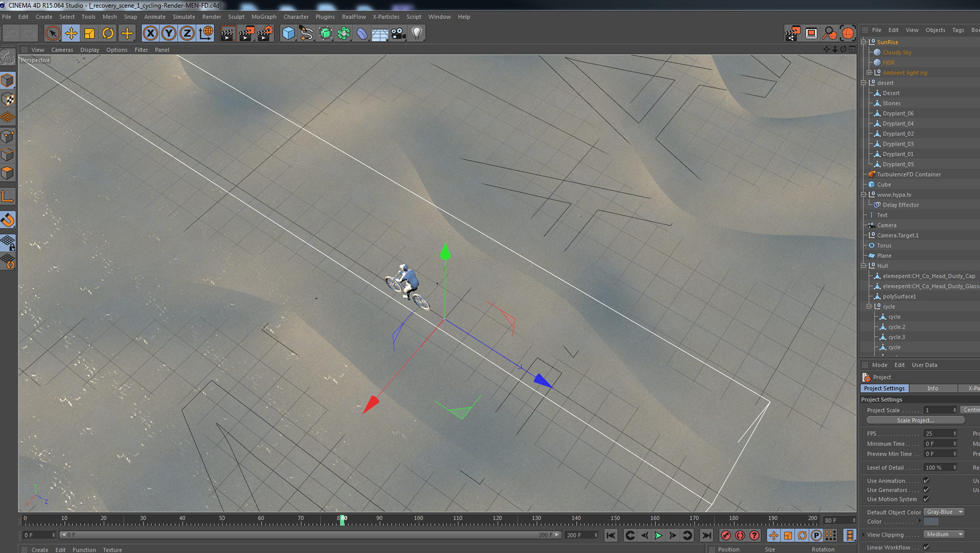Click Render View clapperboard icon
980x553 pixels.
[x=227, y=34]
